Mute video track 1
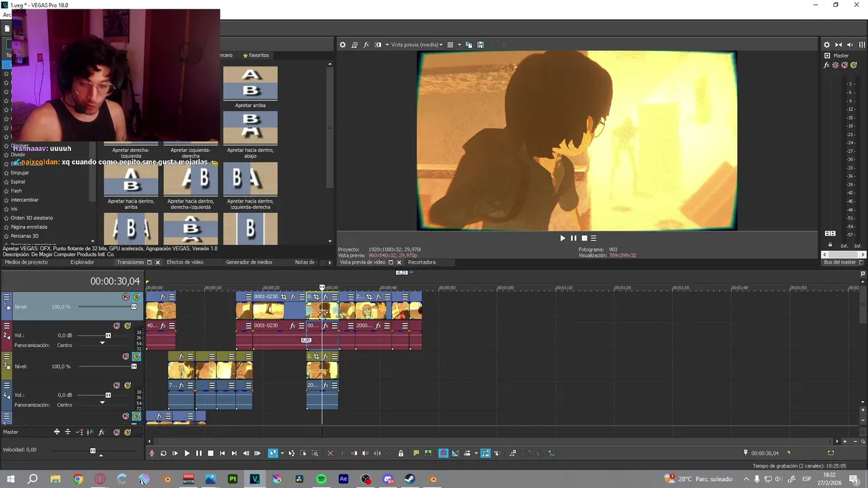This screenshot has height=488, width=868. 125,297
